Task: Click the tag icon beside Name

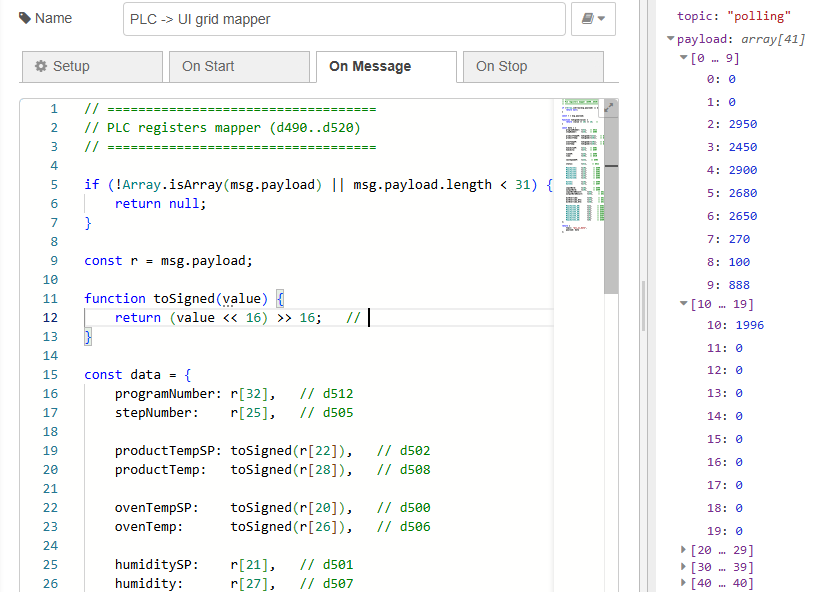Action: (x=25, y=19)
